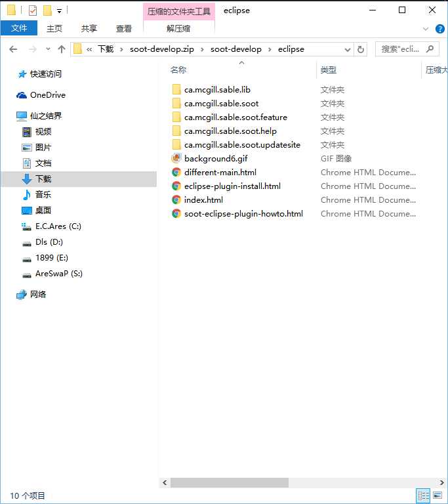The image size is (448, 504).
Task: Click 下载 in the address breadcrumb
Action: pyautogui.click(x=106, y=49)
